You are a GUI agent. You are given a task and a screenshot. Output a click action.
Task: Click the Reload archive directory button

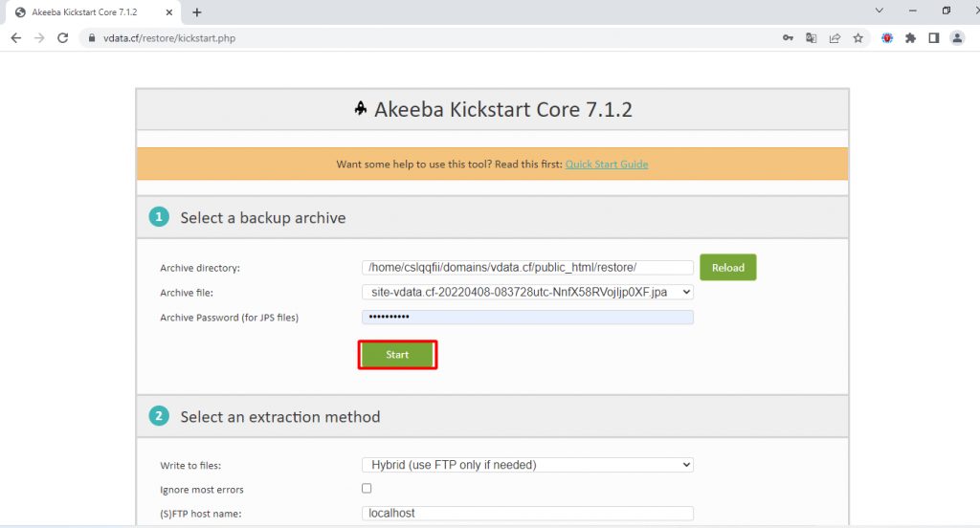(x=727, y=268)
